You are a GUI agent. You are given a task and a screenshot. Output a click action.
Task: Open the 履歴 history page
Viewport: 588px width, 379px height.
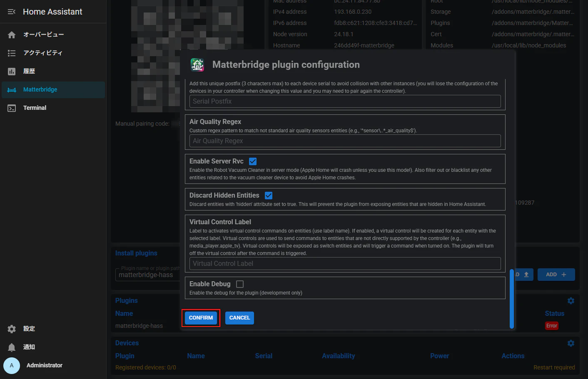pyautogui.click(x=53, y=71)
